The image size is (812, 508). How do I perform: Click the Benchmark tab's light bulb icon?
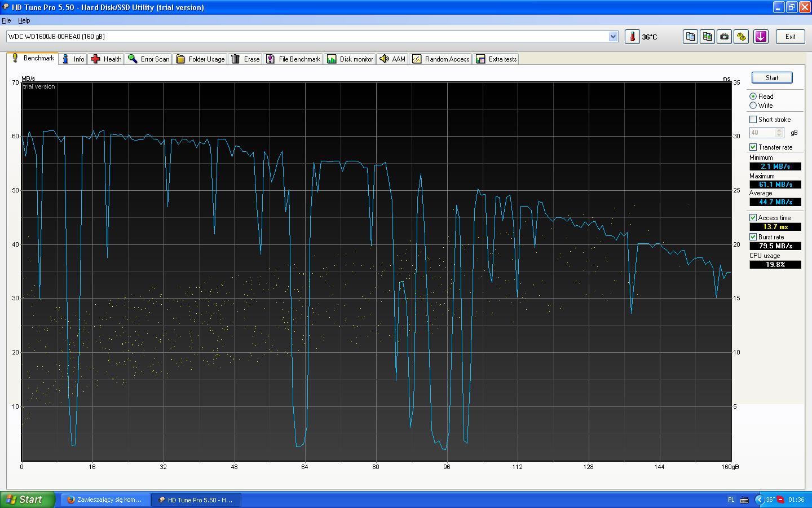coord(15,58)
